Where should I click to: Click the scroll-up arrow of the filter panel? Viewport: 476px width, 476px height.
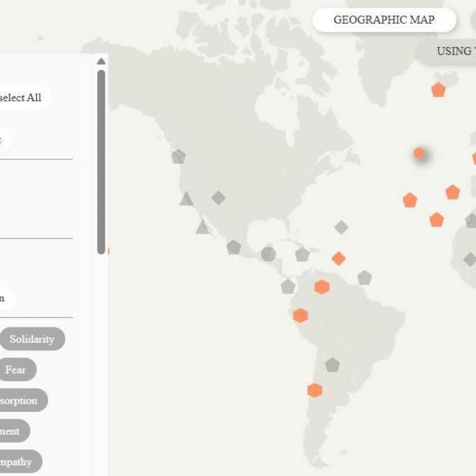click(101, 62)
